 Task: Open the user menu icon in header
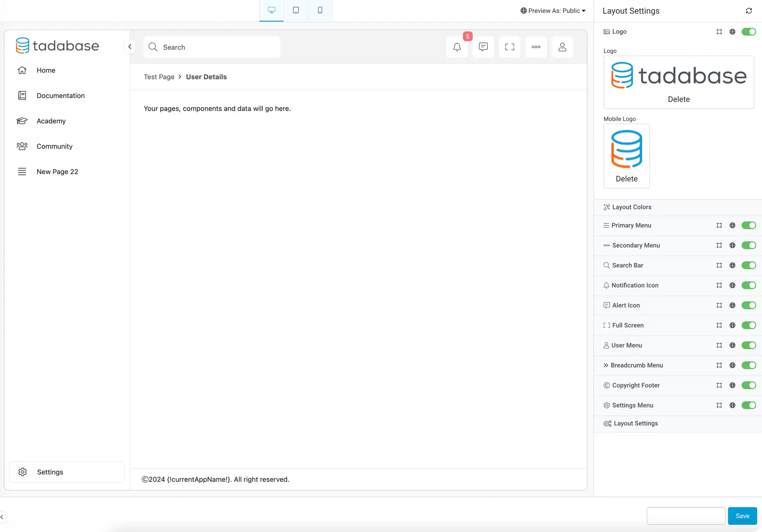562,47
